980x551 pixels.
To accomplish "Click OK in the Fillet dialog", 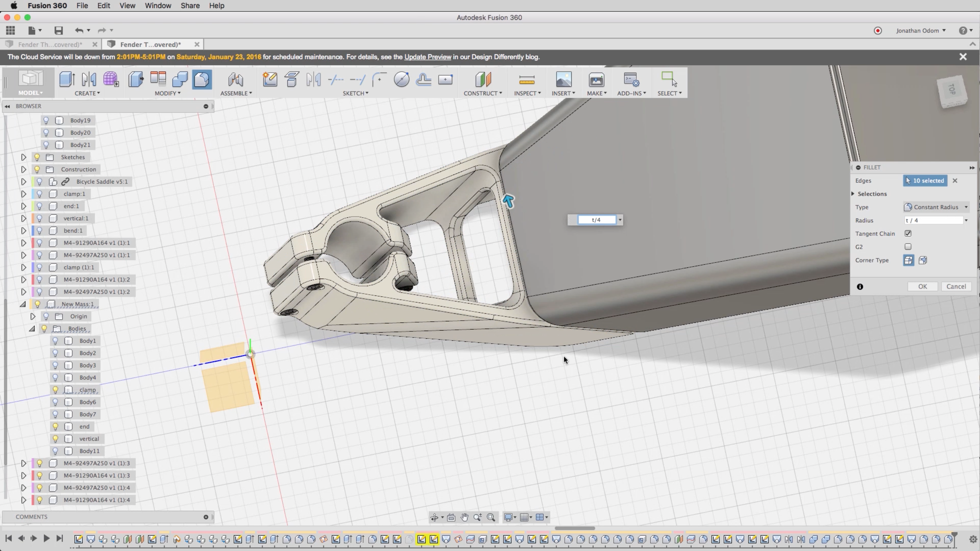I will (922, 287).
